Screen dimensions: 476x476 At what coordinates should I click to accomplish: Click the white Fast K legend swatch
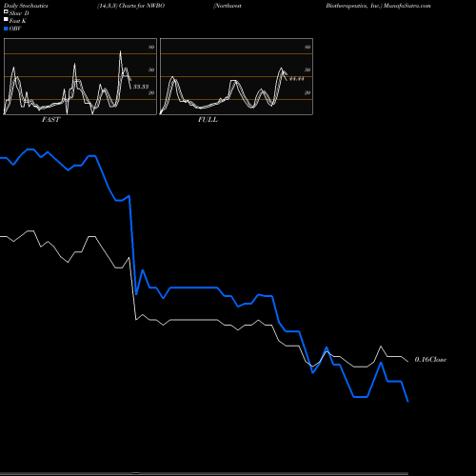pyautogui.click(x=6, y=19)
